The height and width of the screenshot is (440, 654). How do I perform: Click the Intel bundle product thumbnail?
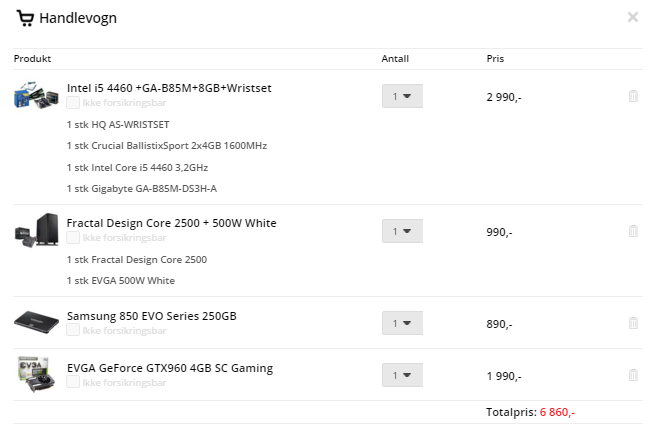pyautogui.click(x=36, y=96)
